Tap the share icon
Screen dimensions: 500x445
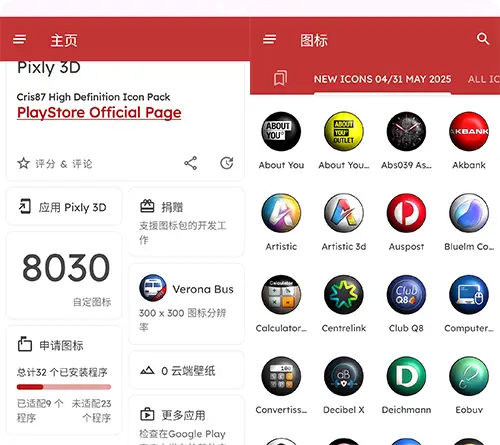click(191, 163)
